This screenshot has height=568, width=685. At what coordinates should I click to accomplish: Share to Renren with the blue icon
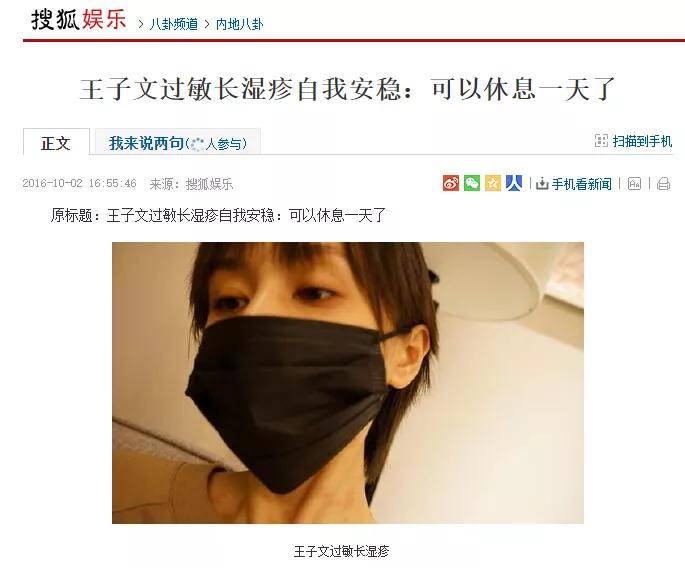point(514,183)
